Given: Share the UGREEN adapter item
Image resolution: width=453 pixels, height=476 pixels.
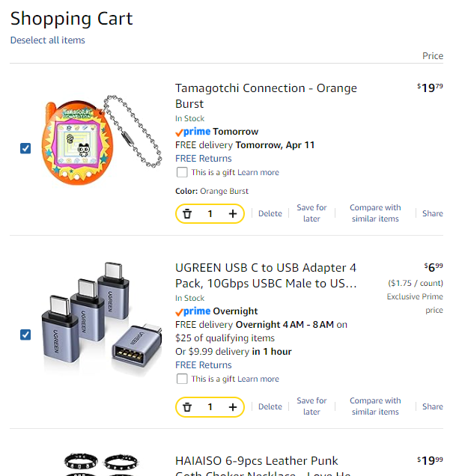Looking at the screenshot, I should [x=432, y=406].
